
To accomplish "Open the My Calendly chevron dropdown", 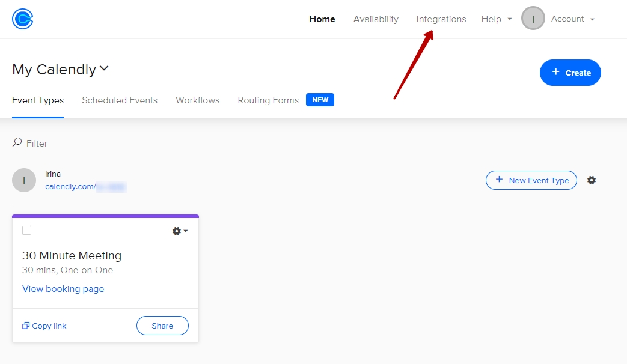I will [104, 68].
